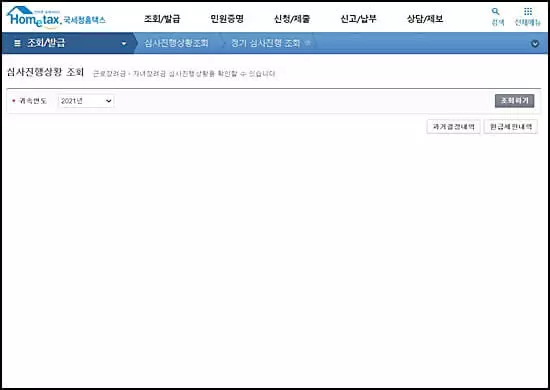This screenshot has width=550, height=390.
Task: Open the 신고/납부 top menu
Action: click(x=358, y=19)
